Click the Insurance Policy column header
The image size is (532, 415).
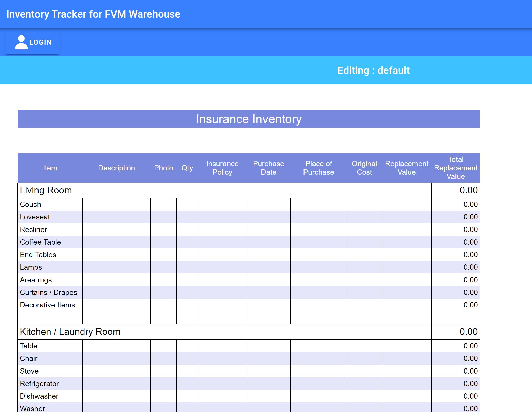pos(222,168)
